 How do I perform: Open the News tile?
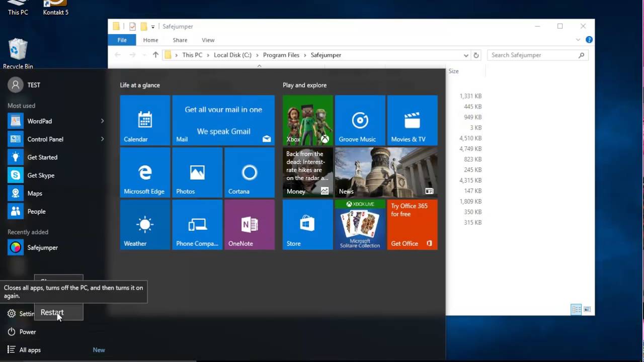pyautogui.click(x=386, y=172)
